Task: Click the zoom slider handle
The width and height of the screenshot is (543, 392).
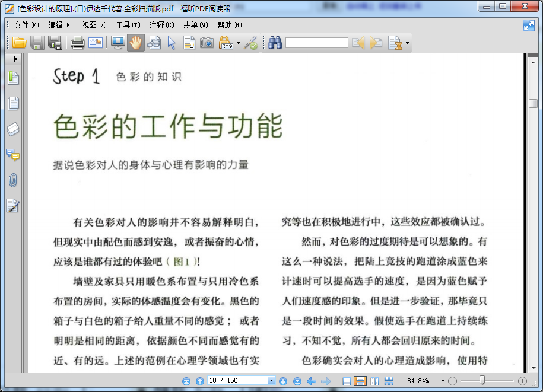Action: tap(482, 380)
